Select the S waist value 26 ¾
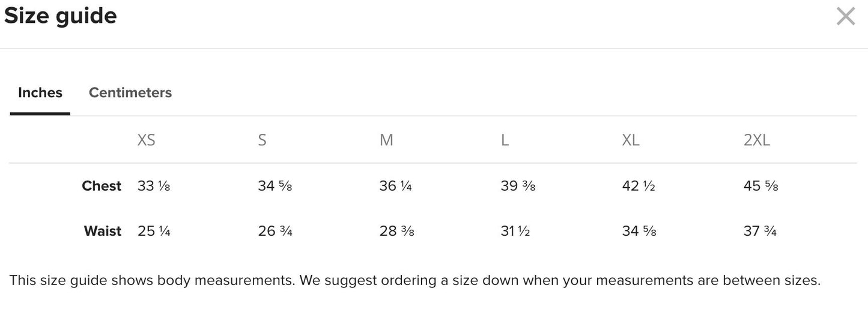 point(275,231)
